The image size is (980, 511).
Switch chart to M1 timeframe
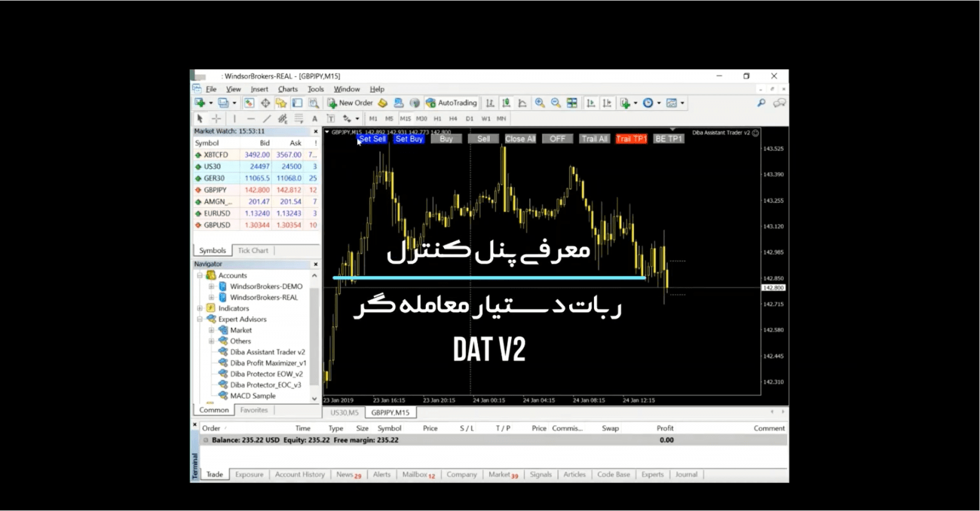click(373, 119)
